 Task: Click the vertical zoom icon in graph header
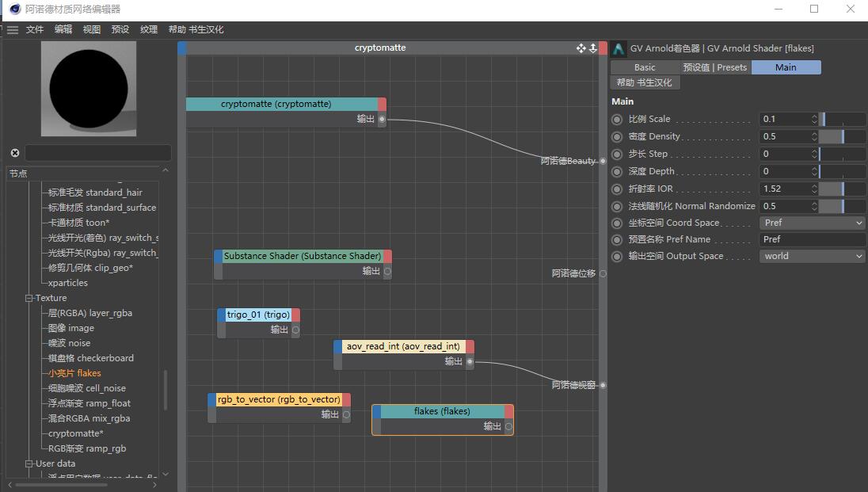(x=593, y=48)
